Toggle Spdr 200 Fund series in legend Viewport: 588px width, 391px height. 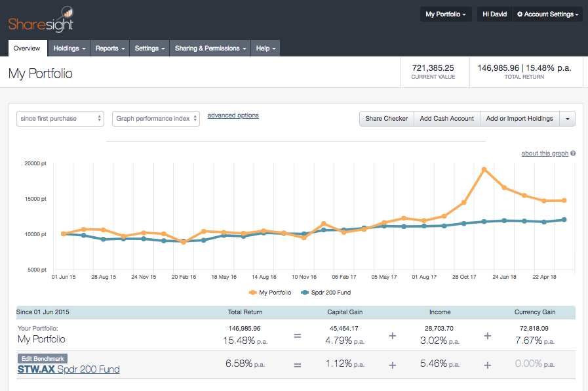[x=326, y=293]
